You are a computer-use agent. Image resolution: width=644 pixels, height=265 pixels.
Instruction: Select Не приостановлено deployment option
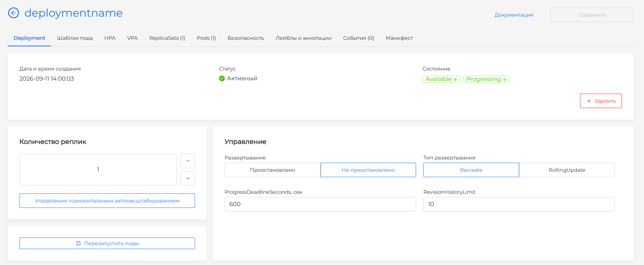(x=368, y=170)
